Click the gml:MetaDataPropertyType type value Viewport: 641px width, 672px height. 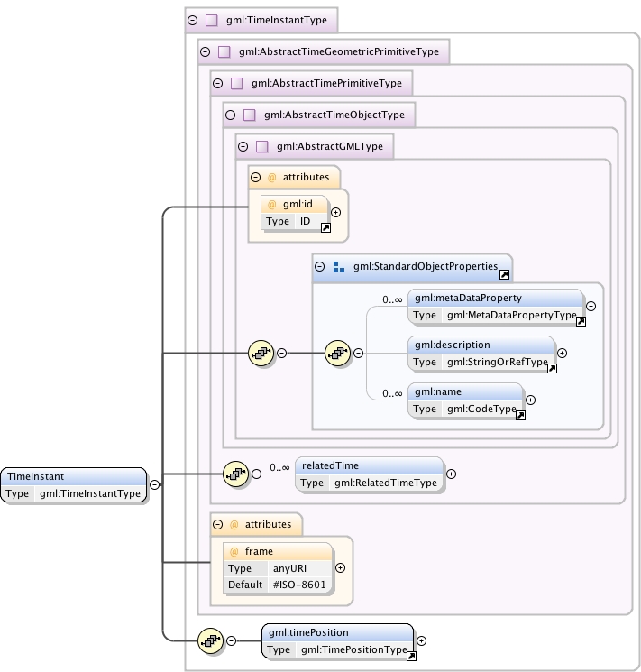point(511,315)
